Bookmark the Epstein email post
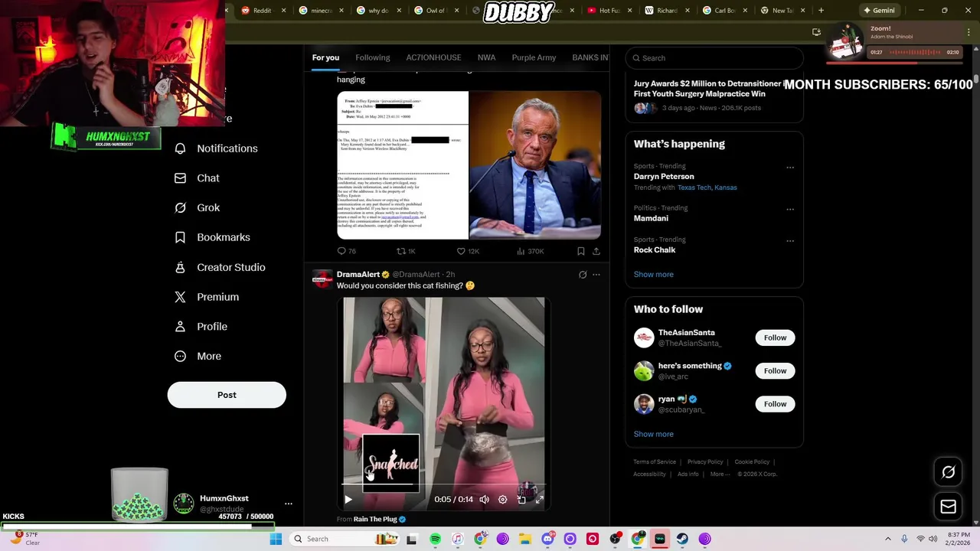980x551 pixels. click(581, 251)
